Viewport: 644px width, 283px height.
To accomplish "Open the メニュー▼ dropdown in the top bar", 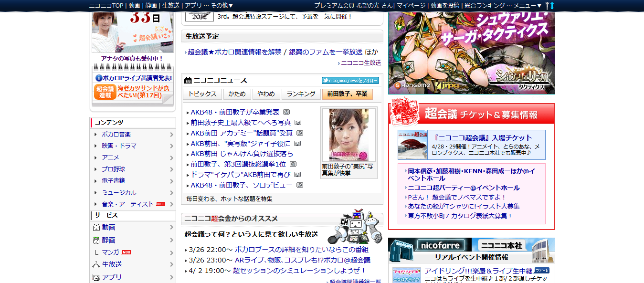I will (528, 5).
